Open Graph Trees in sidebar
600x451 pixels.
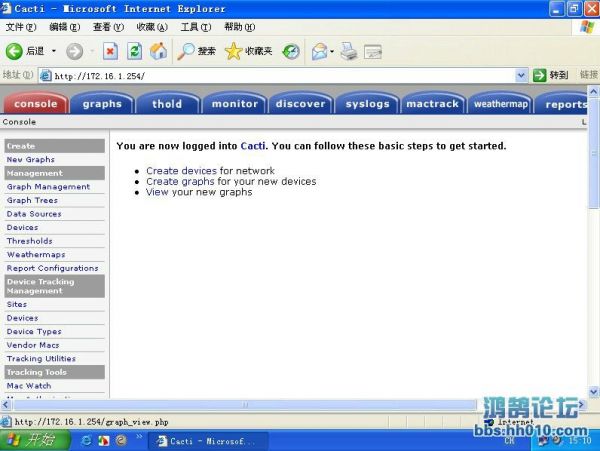(x=32, y=200)
